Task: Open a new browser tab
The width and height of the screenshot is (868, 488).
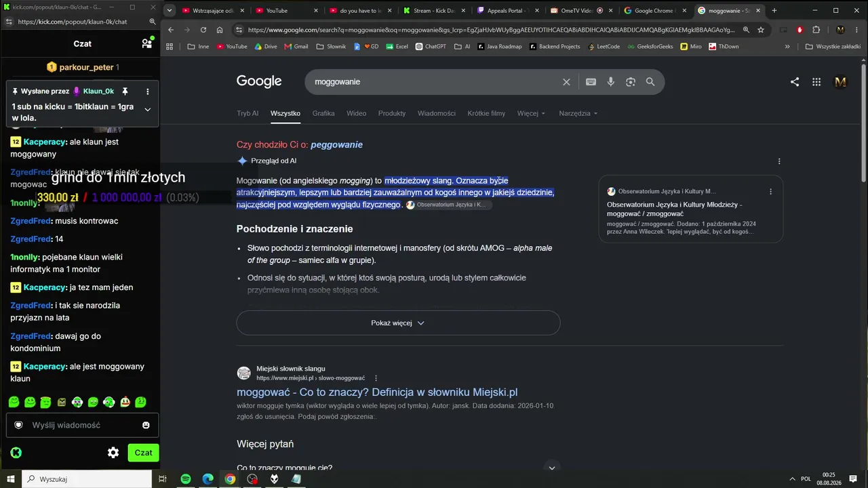Action: (774, 10)
